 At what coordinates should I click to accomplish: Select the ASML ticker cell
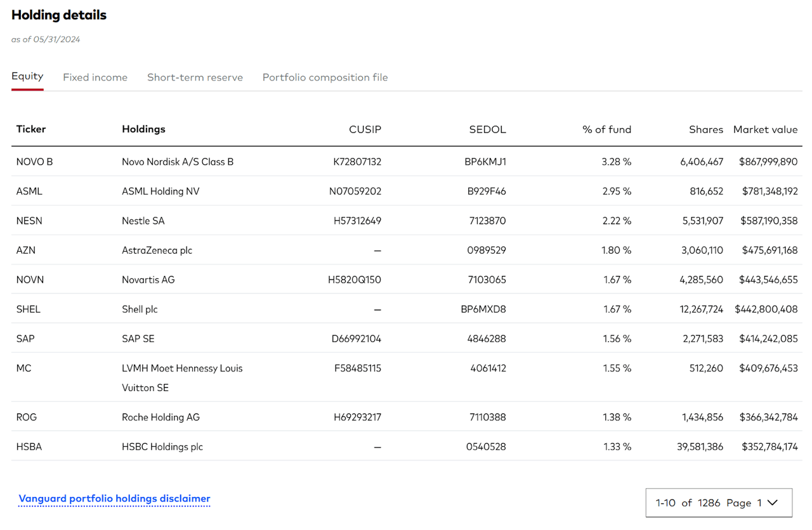click(x=30, y=191)
